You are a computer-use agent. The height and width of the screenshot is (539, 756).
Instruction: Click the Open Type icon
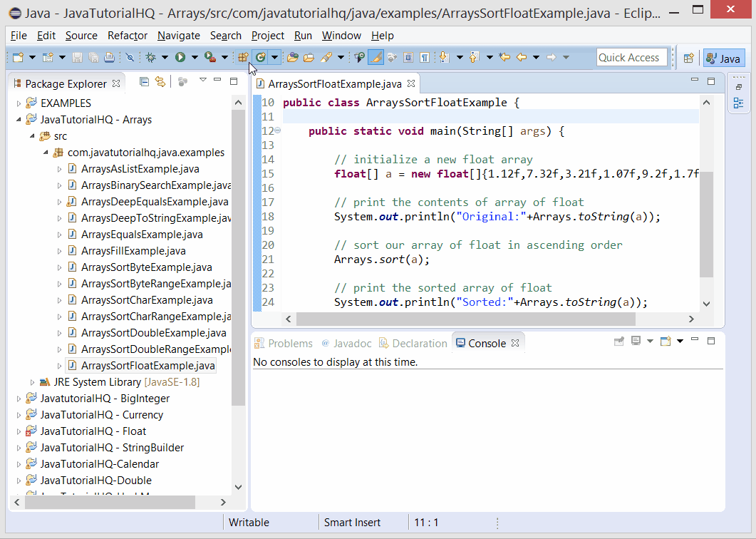click(x=293, y=58)
